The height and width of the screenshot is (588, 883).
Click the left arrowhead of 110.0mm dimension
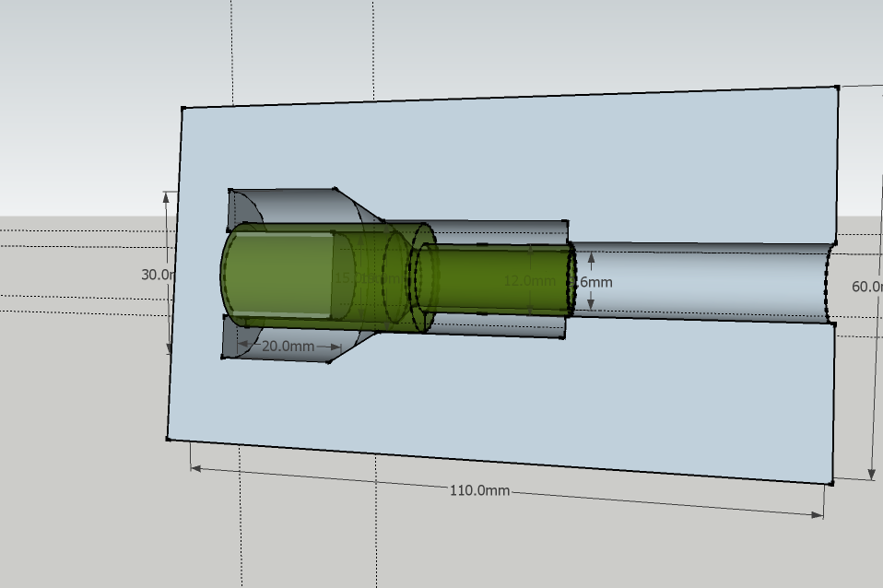195,468
